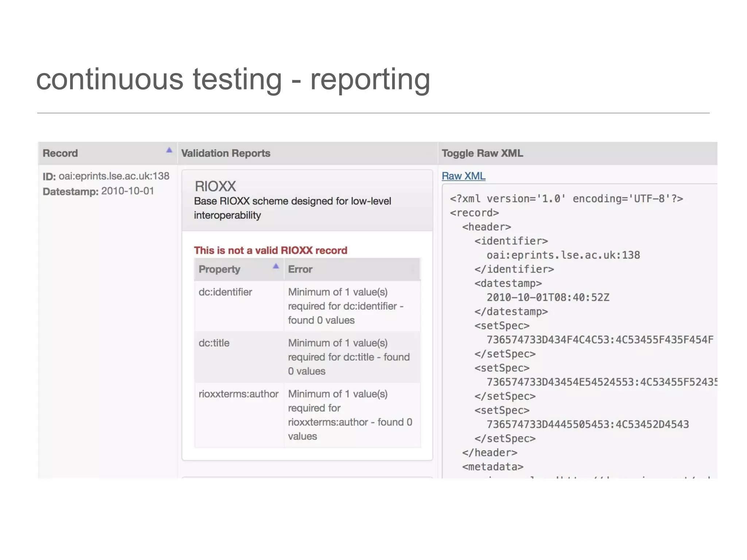Select record ID oai:eprints.lse.ac.uk:138
The width and height of the screenshot is (747, 560).
[114, 176]
